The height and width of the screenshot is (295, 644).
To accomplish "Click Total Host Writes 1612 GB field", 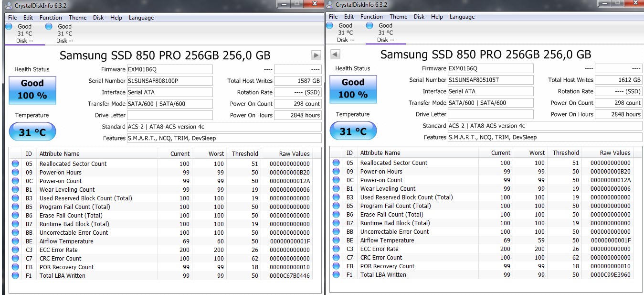I will pos(619,80).
